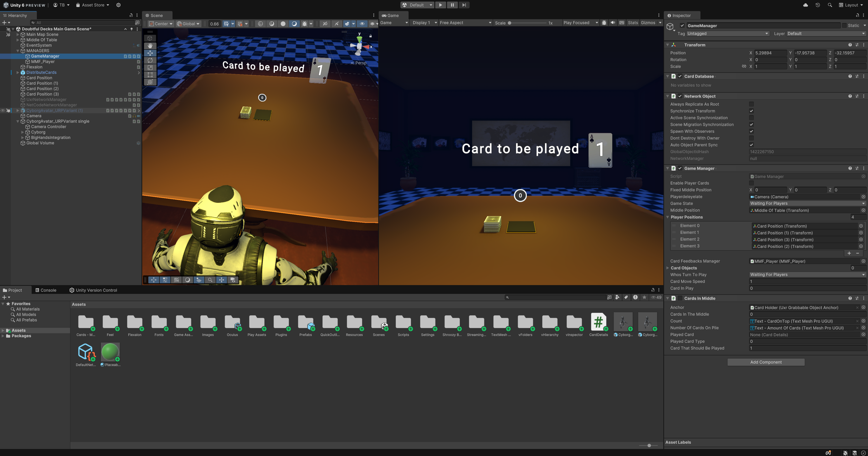Select the Rect tool in Scene toolbar
Screen dimensions: 868x456
click(150, 75)
